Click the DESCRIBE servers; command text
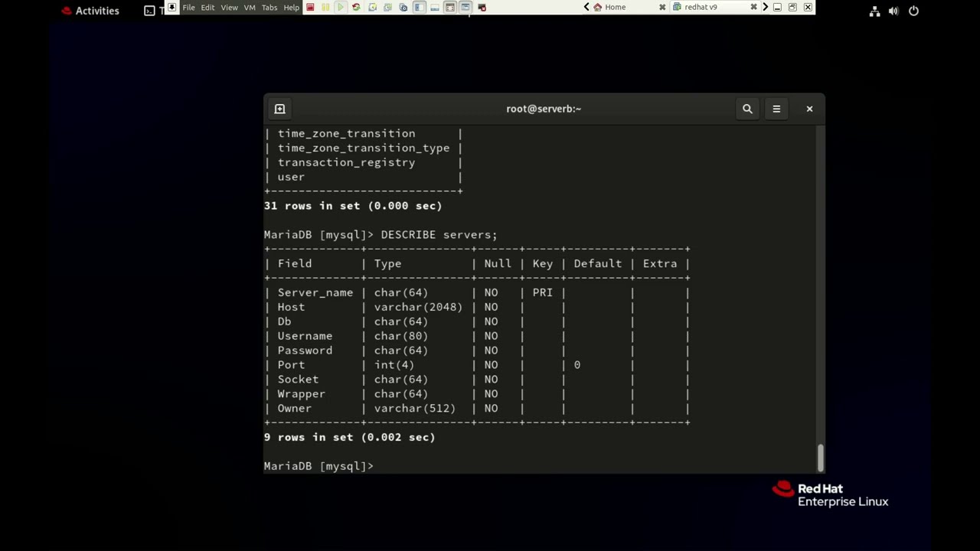Image resolution: width=980 pixels, height=551 pixels. coord(439,235)
